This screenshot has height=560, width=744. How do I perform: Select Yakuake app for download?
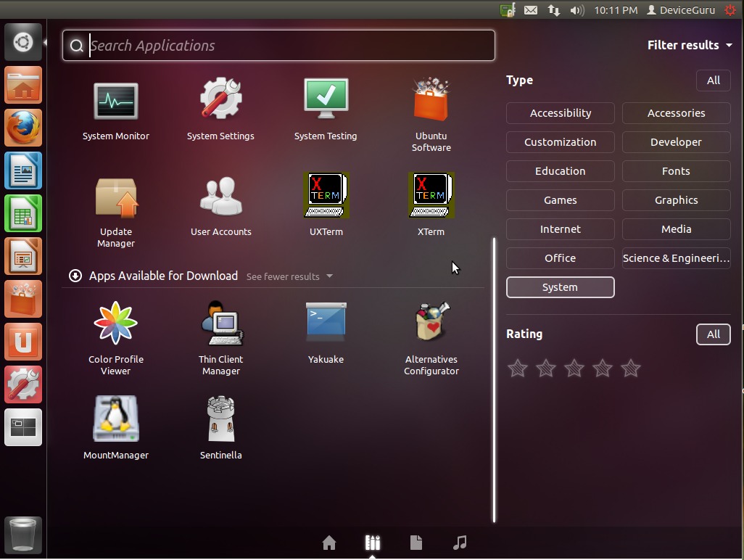click(326, 333)
